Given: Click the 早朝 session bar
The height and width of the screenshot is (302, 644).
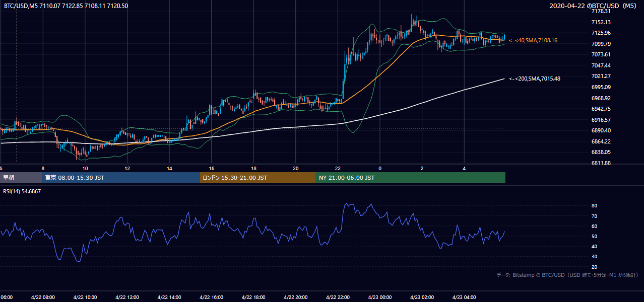Looking at the screenshot, I should point(21,178).
